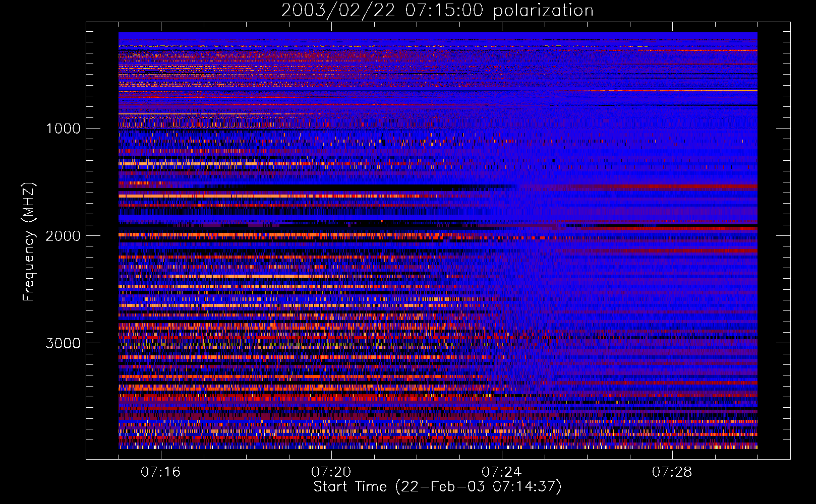Click the 'Frequency (MHZ)' y-axis label
816x504 pixels.
[x=29, y=242]
